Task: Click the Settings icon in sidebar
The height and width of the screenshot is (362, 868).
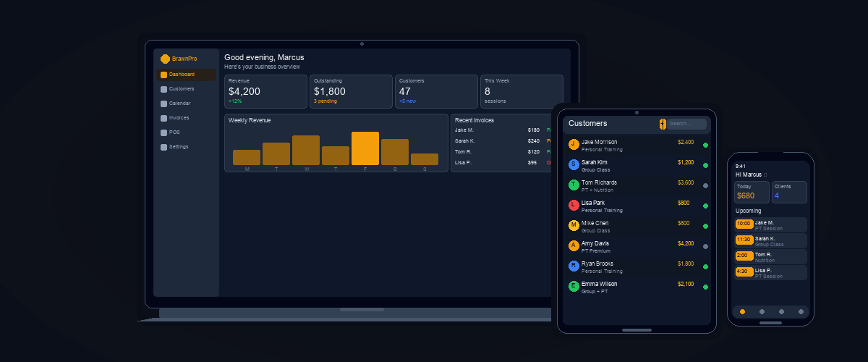Action: 163,147
